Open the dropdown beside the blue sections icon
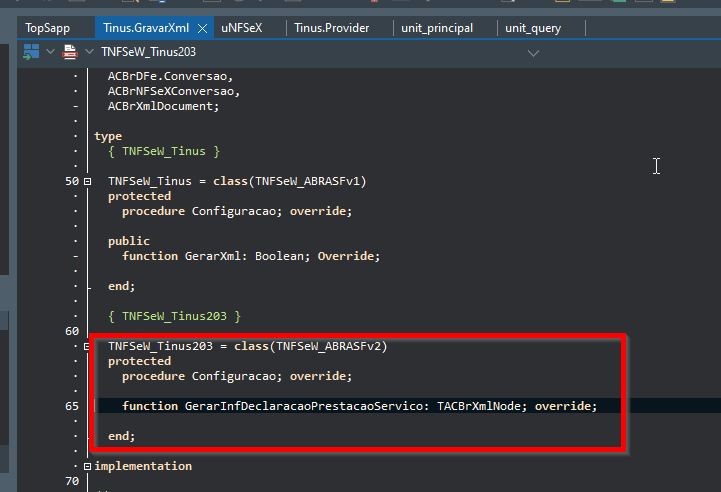Viewport: 721px width, 492px height. coord(51,52)
